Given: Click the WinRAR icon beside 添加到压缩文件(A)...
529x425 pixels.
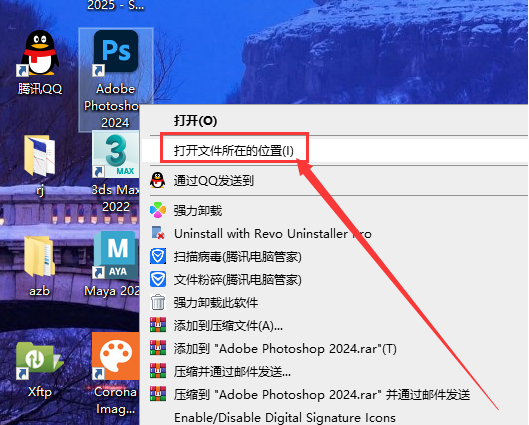Looking at the screenshot, I should (158, 325).
